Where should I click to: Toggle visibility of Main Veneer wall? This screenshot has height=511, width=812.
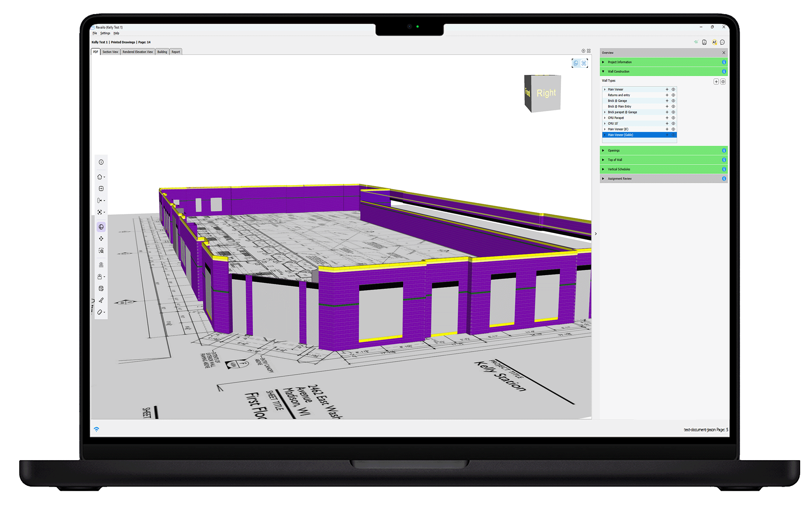click(x=673, y=90)
